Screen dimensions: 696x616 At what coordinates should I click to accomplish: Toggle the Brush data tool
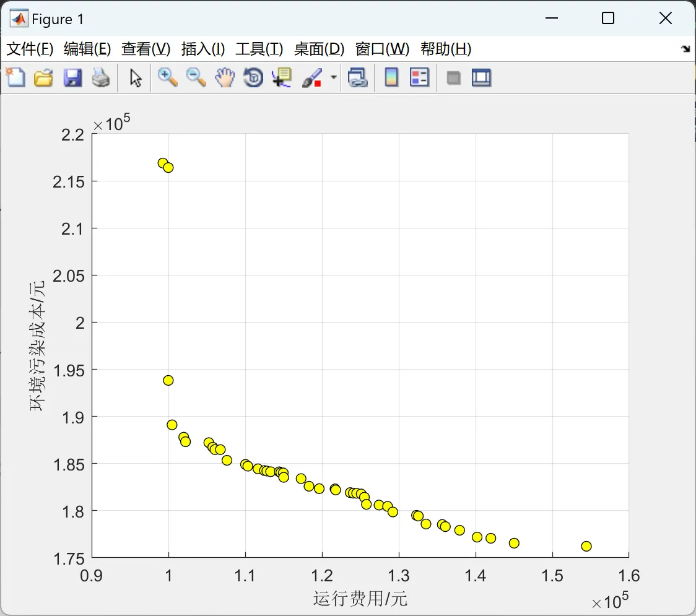coord(312,77)
